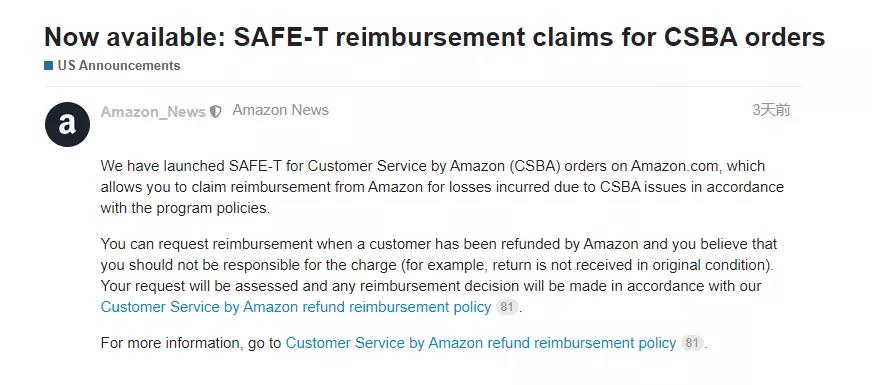
Task: Click the 81 badge on the last line
Action: click(691, 343)
